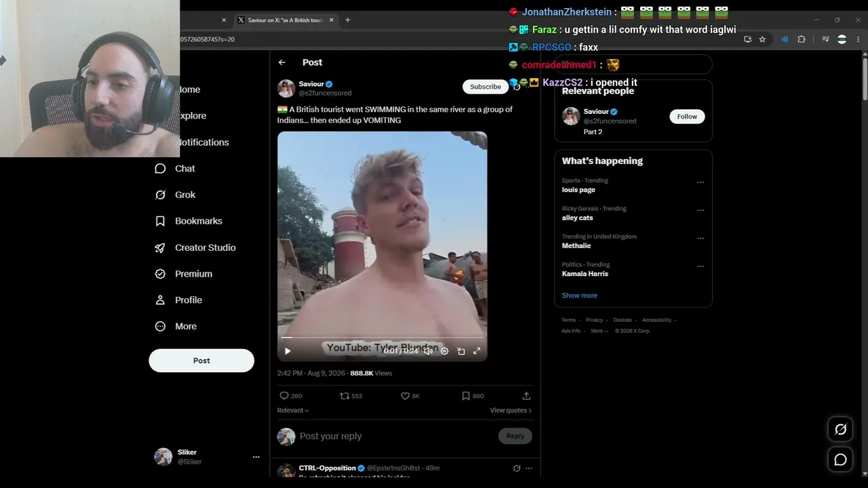Toggle picture-in-picture for the video
The height and width of the screenshot is (488, 868).
[x=461, y=351]
